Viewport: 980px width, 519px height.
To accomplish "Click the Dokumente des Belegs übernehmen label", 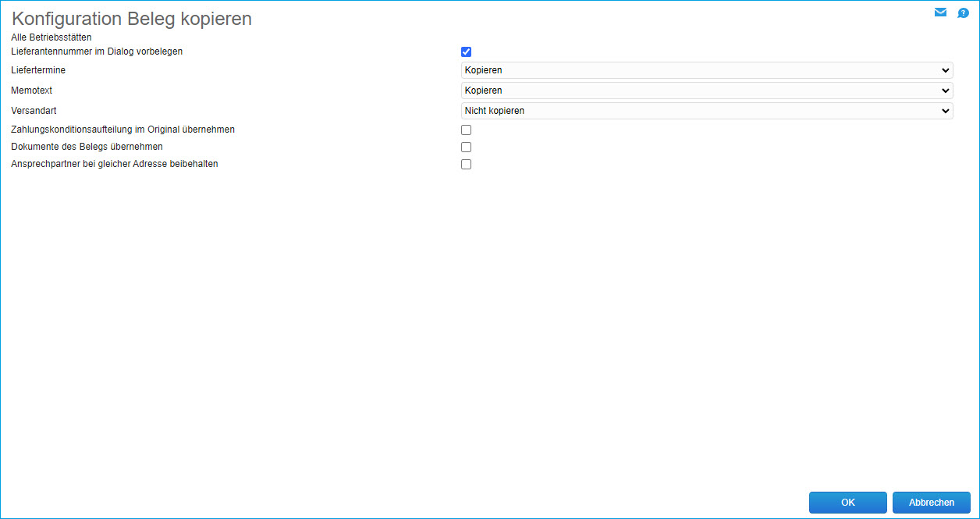I will (x=87, y=147).
